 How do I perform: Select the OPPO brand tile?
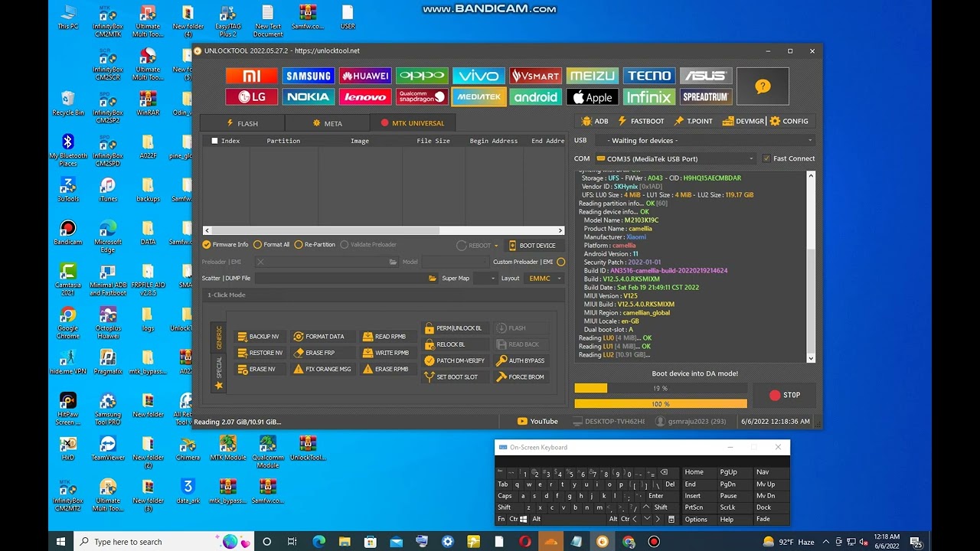point(422,76)
